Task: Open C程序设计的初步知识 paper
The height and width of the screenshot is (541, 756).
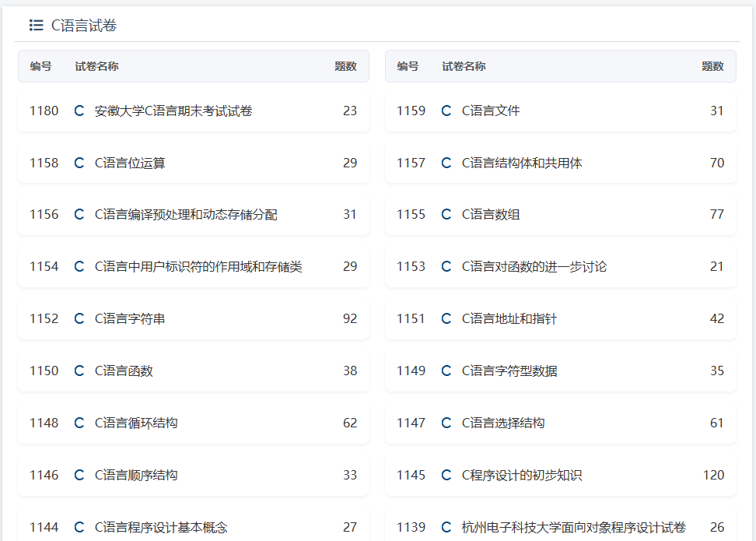Action: pyautogui.click(x=522, y=475)
